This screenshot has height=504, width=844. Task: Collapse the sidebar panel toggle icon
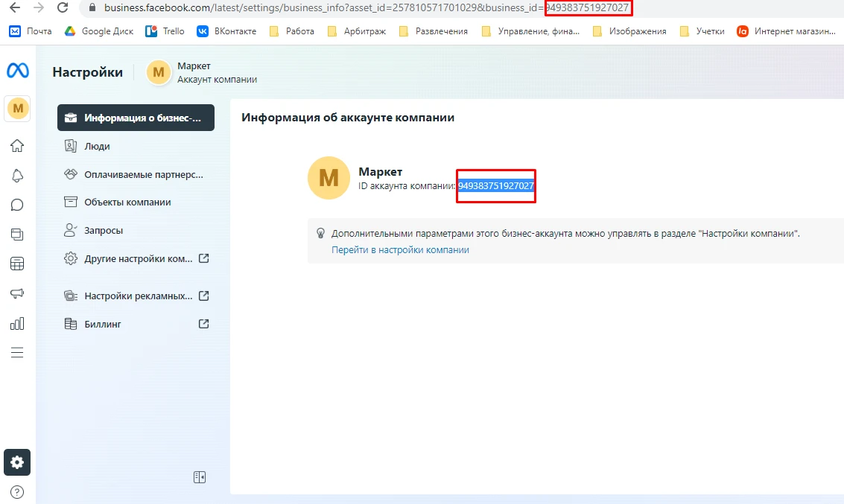(x=200, y=477)
